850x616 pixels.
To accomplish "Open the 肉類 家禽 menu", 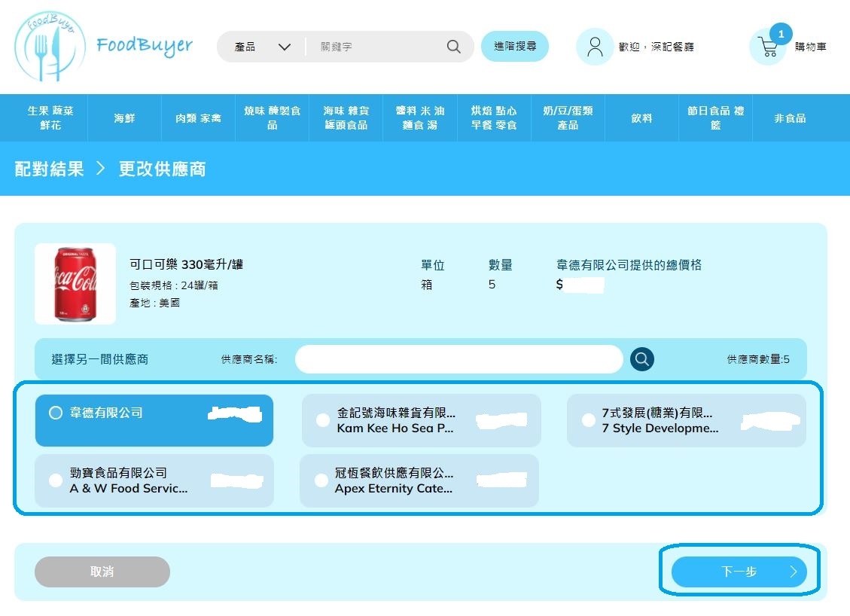I will click(198, 117).
